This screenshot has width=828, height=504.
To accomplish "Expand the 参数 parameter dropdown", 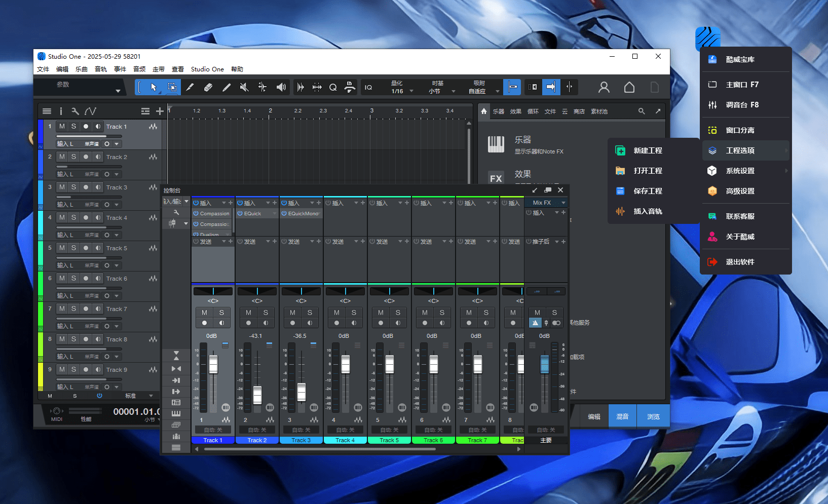I will pyautogui.click(x=118, y=91).
